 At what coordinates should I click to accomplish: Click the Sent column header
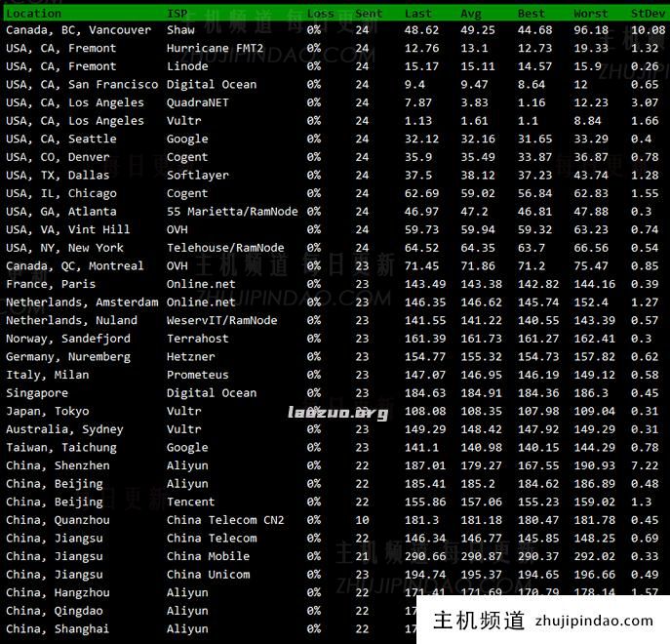pos(369,14)
